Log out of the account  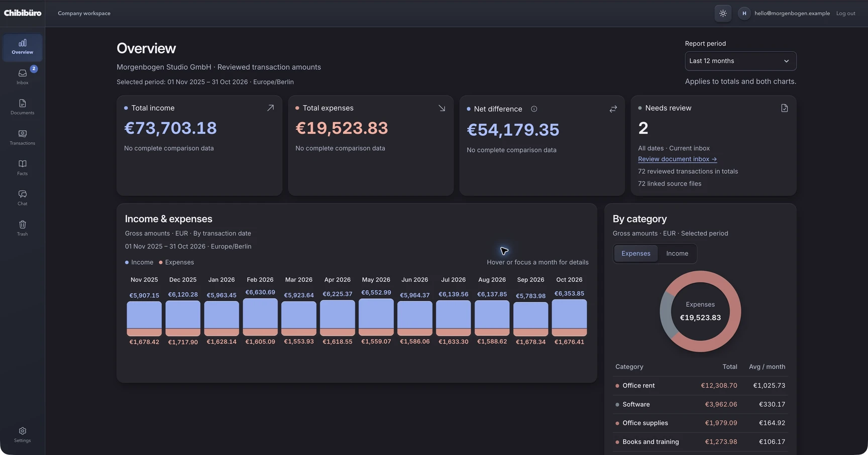845,14
